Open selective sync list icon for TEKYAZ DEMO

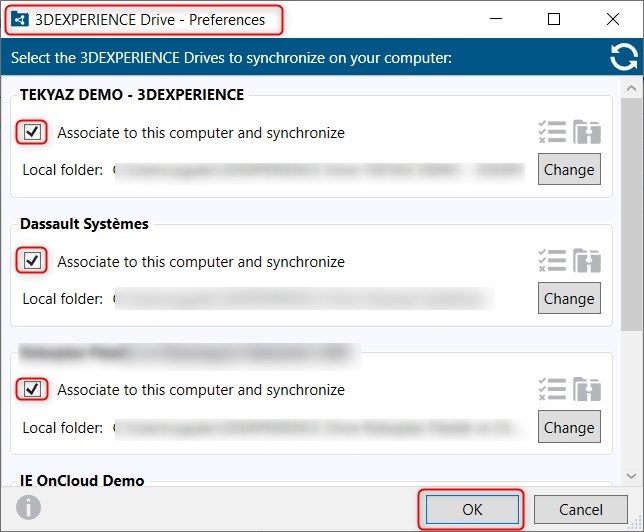[x=552, y=132]
